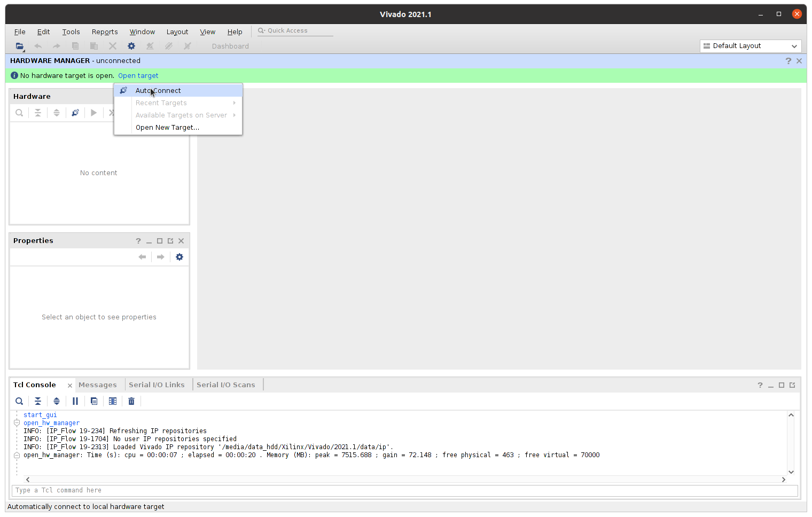This screenshot has width=812, height=517.
Task: Open Tcl Console panel help icon
Action: coord(760,385)
